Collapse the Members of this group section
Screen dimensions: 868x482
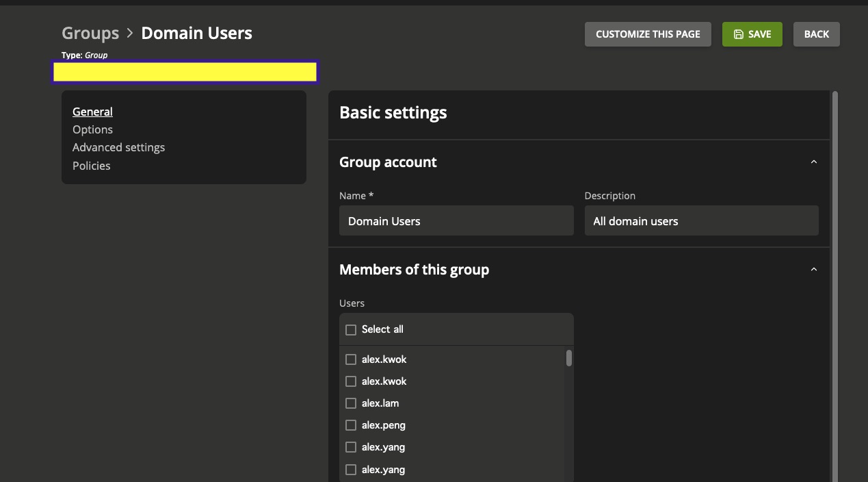[x=813, y=270]
